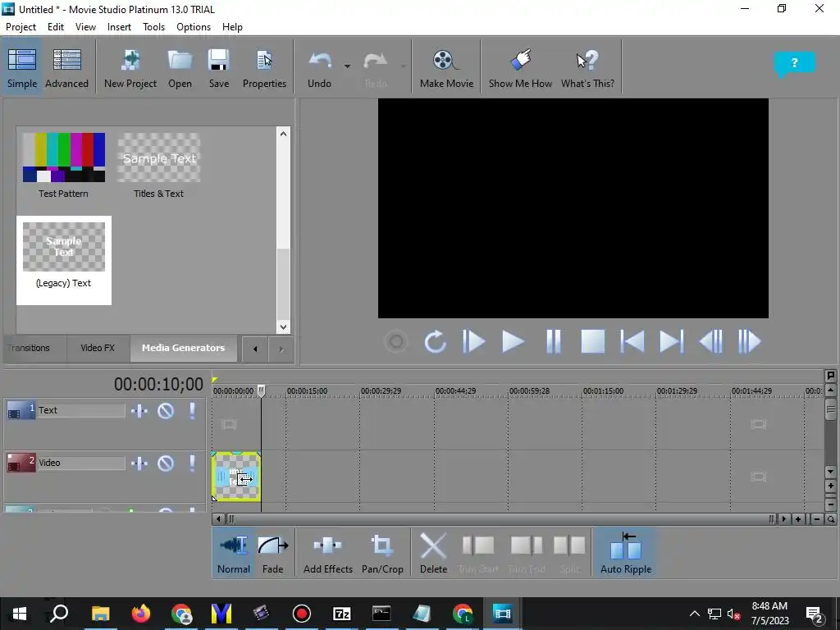
Task: Go to start of project
Action: click(x=632, y=341)
